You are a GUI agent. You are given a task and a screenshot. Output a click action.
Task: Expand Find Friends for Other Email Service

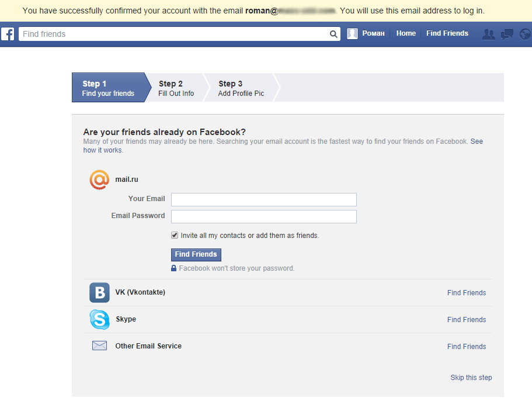[x=466, y=347]
